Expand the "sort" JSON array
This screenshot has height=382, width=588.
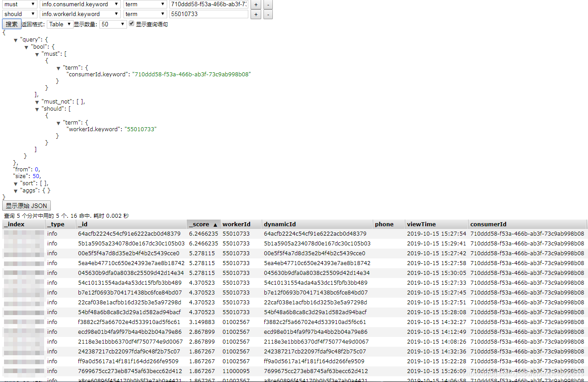(16, 183)
